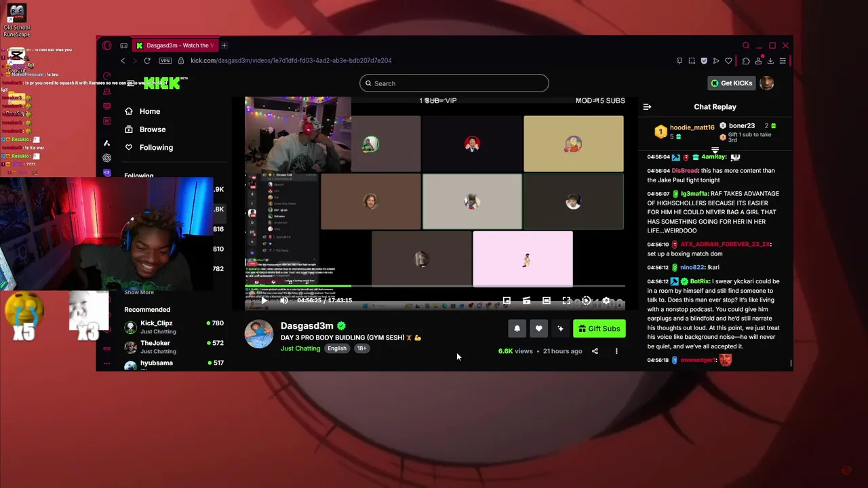Open browser downloads icon
Image resolution: width=868 pixels, height=488 pixels.
(x=770, y=60)
